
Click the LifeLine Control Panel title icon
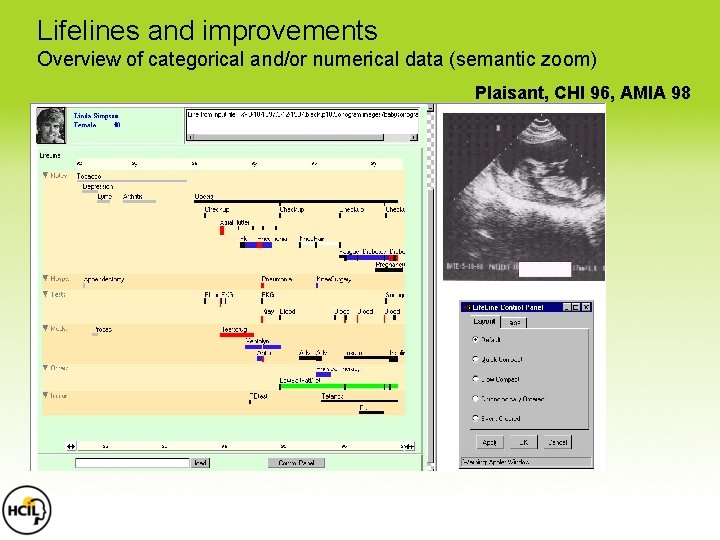click(467, 307)
